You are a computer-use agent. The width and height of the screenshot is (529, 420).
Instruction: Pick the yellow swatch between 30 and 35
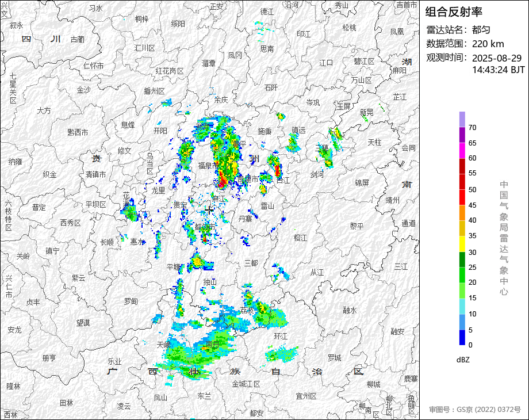462,243
